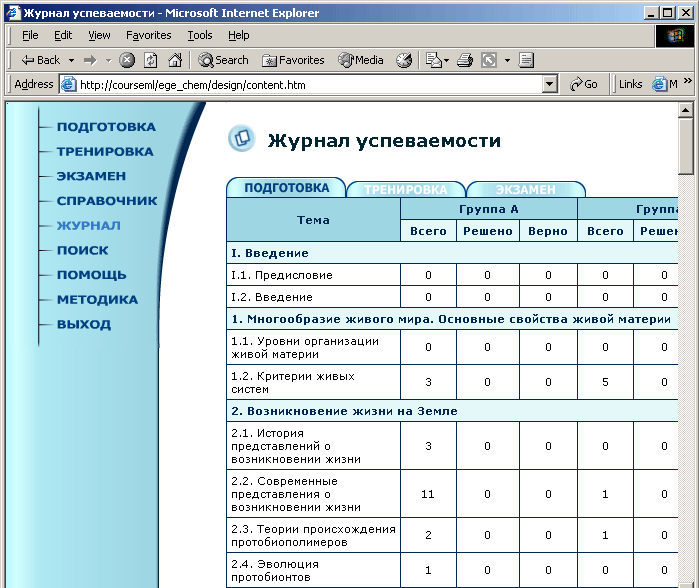
Task: Click the 'I.2. Введение' row text
Action: pyautogui.click(x=272, y=297)
